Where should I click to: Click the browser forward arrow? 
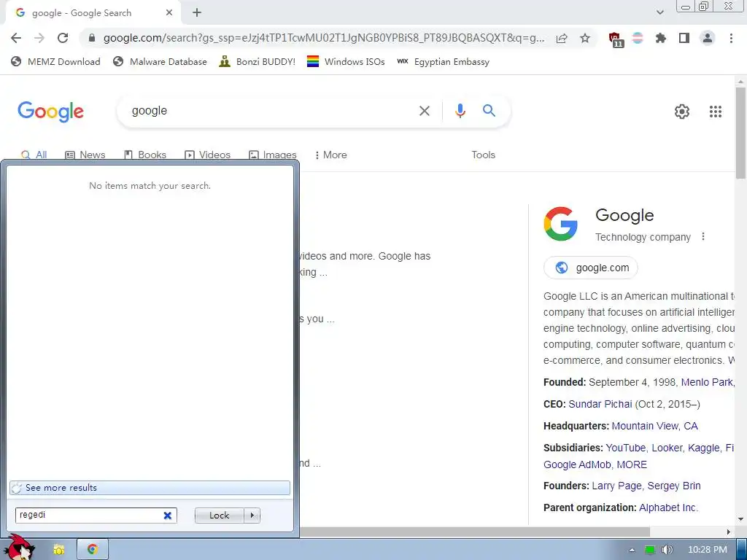tap(39, 38)
